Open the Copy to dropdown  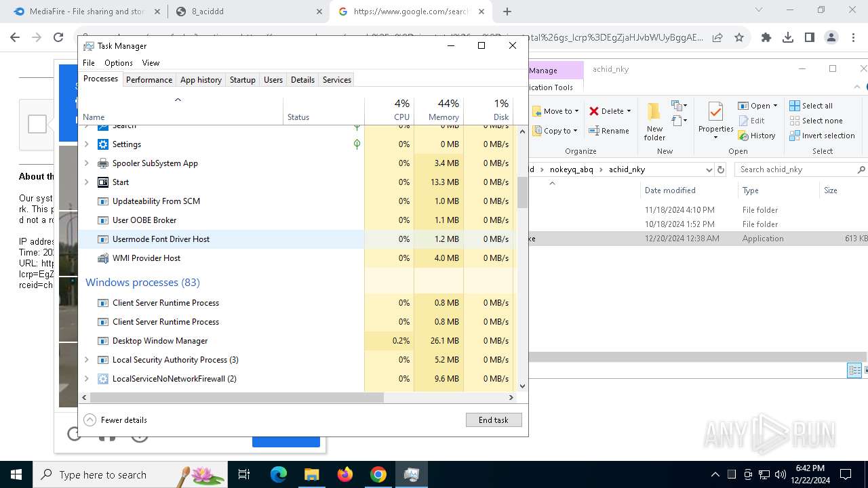[556, 131]
